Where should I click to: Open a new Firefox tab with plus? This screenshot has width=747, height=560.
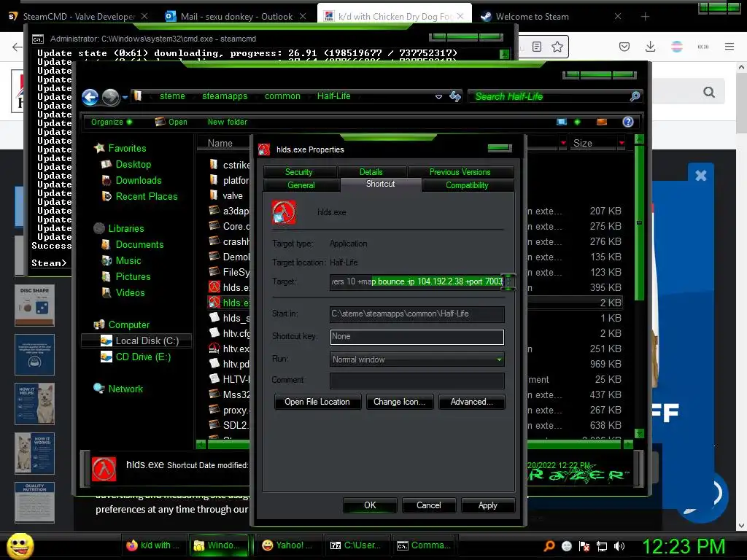pos(645,17)
